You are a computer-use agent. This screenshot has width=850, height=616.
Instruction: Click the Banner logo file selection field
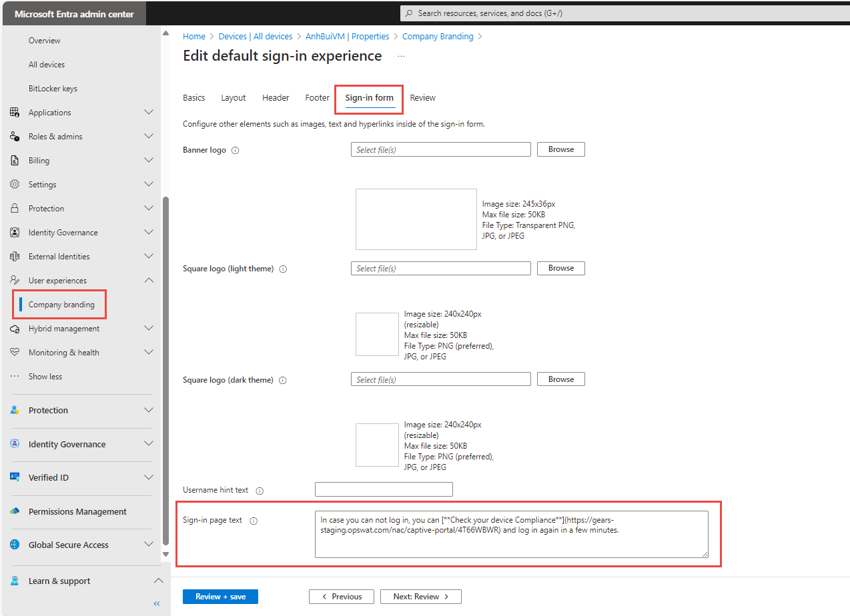pyautogui.click(x=441, y=149)
